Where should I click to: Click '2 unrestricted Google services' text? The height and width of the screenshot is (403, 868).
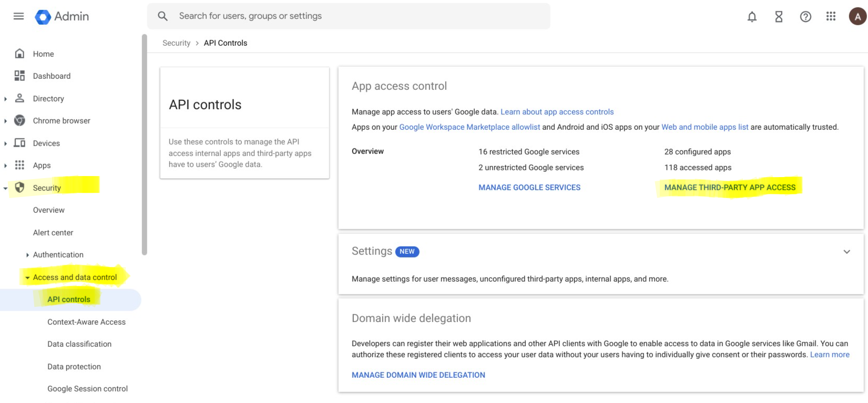pos(531,168)
